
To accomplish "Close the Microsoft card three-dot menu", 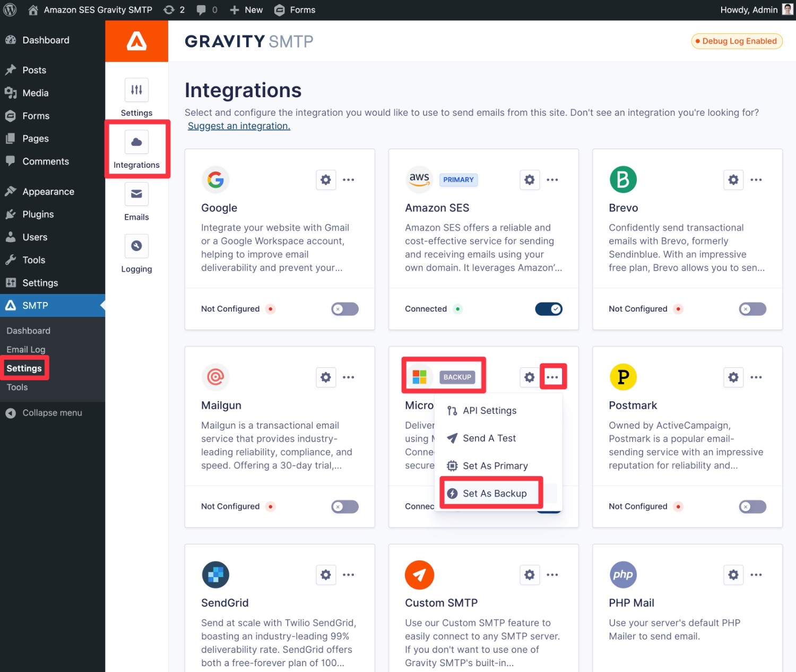I will [x=552, y=377].
